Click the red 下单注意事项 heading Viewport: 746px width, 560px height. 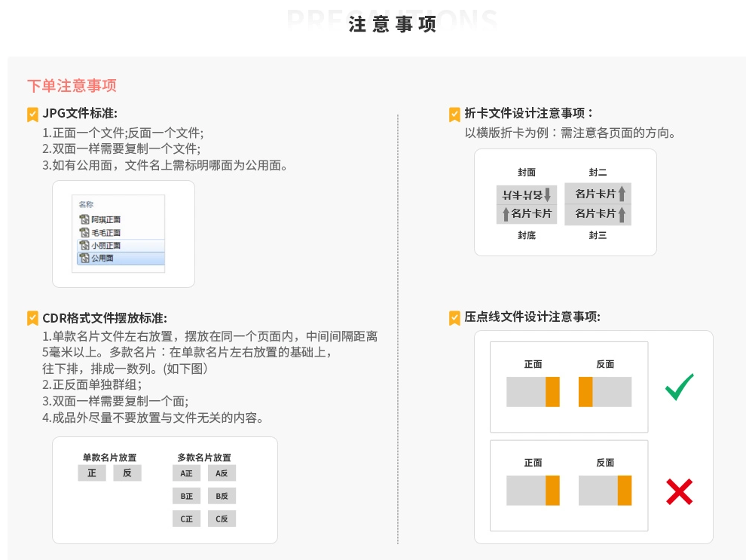(x=72, y=86)
